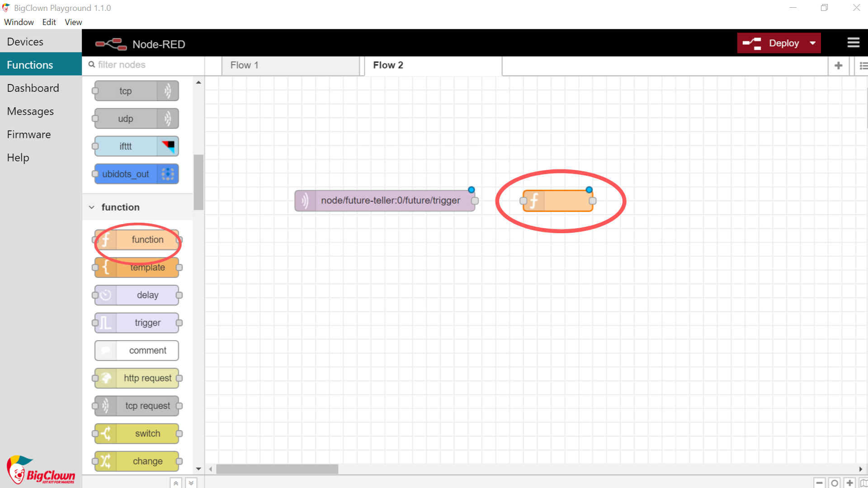This screenshot has width=868, height=488.
Task: Select the ubidots_out palette node
Action: point(137,174)
